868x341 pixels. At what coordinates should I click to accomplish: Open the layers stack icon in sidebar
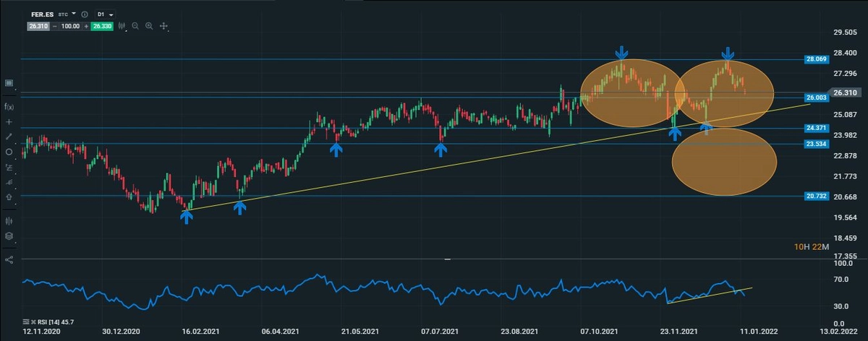click(x=9, y=236)
